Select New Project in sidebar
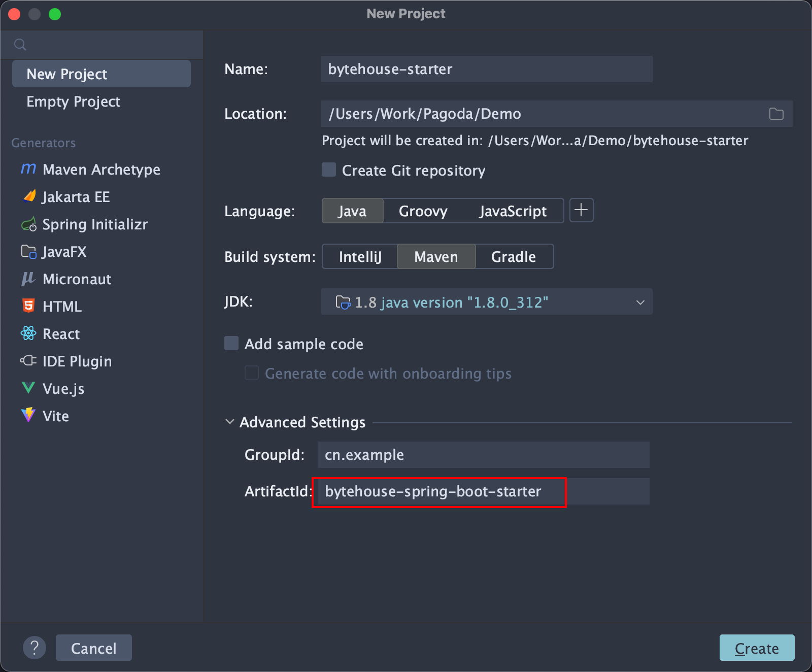Screen dimensions: 812x672 (101, 74)
